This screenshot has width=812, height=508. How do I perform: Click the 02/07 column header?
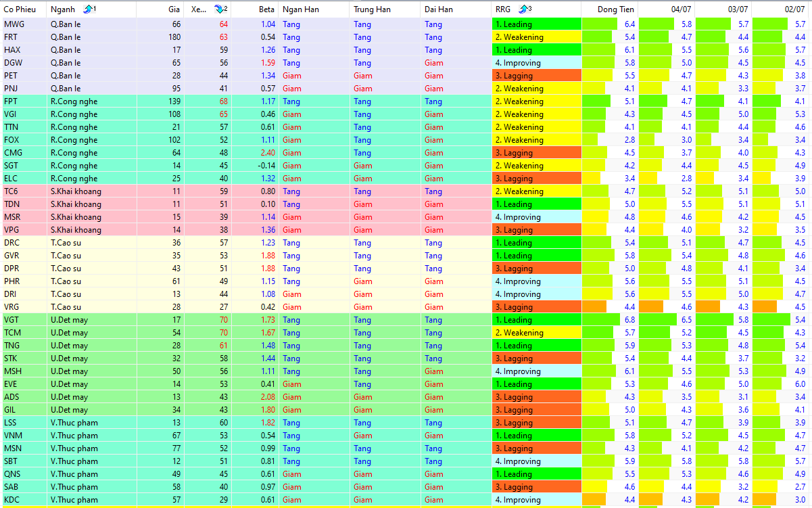[795, 9]
